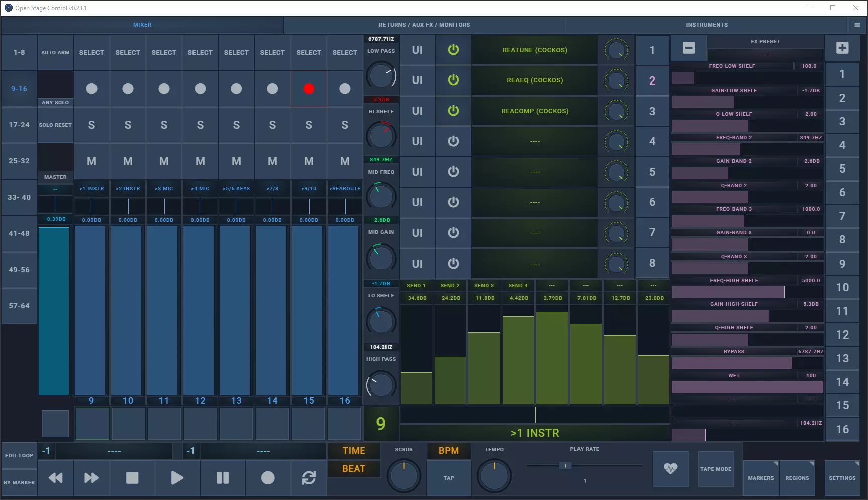Switch to Returns / Aux FX / Monitors tab
Viewport: 868px width, 500px height.
[424, 25]
